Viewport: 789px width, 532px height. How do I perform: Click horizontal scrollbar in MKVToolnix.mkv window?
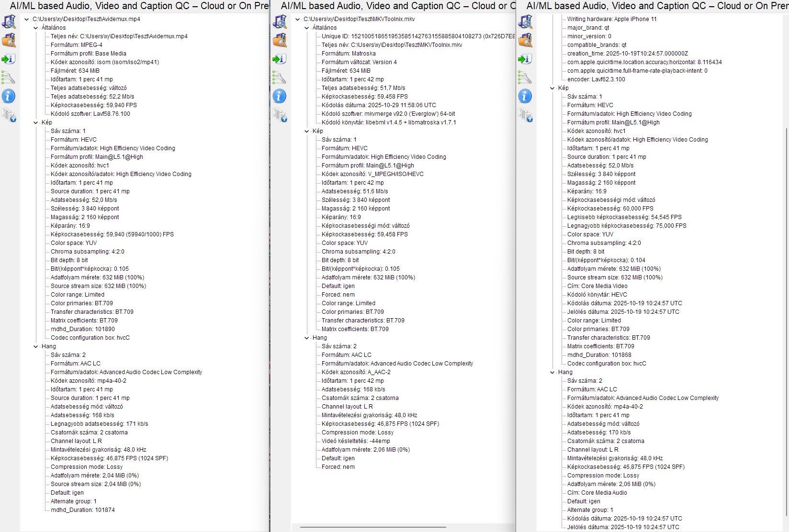pyautogui.click(x=373, y=527)
